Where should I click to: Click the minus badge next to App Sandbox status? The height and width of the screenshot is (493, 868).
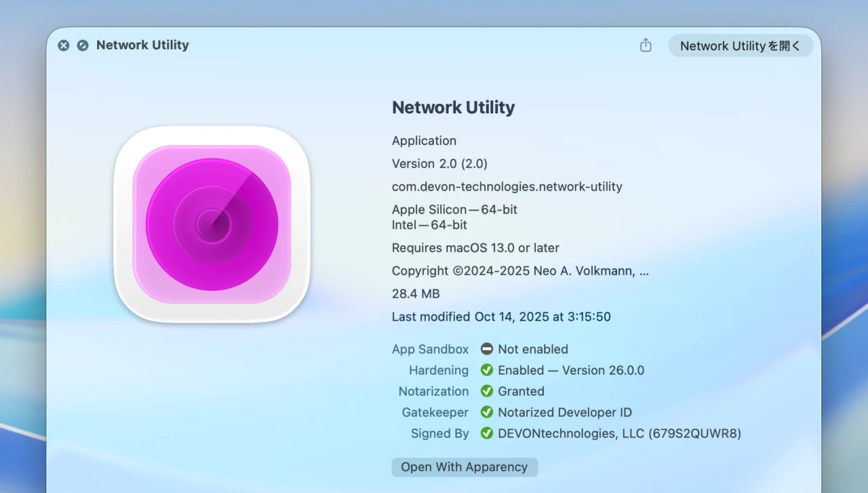tap(487, 349)
